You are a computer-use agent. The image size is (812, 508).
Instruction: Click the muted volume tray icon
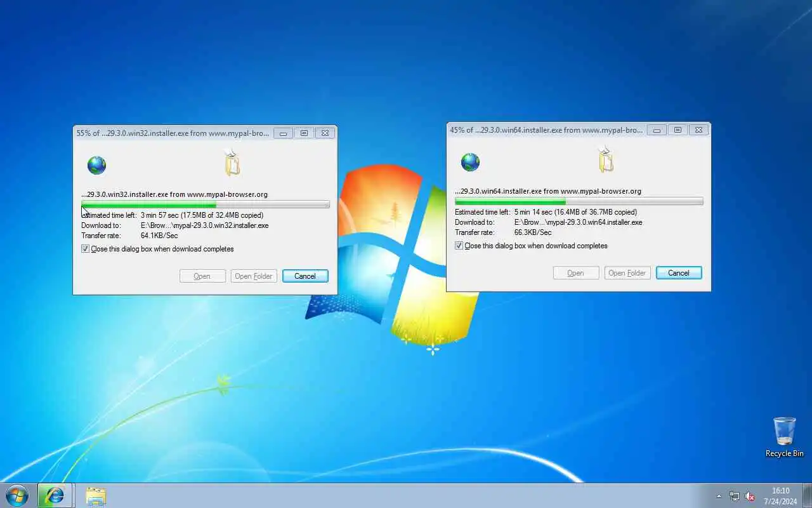click(750, 496)
